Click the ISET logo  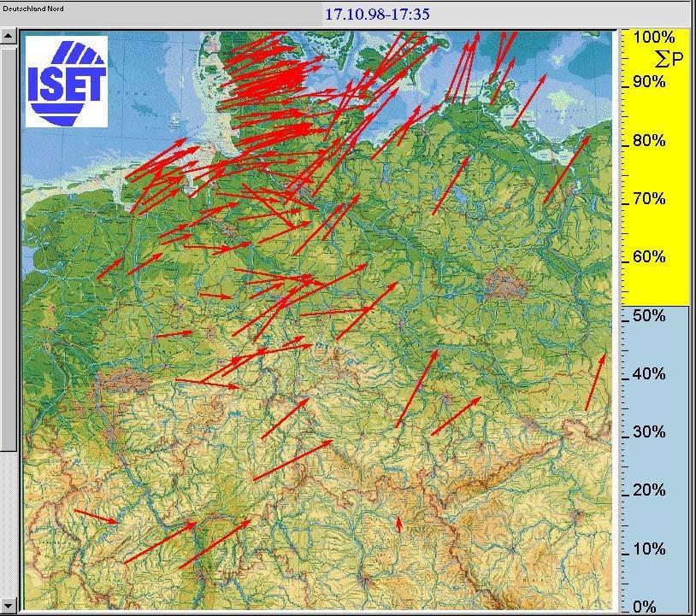66,80
